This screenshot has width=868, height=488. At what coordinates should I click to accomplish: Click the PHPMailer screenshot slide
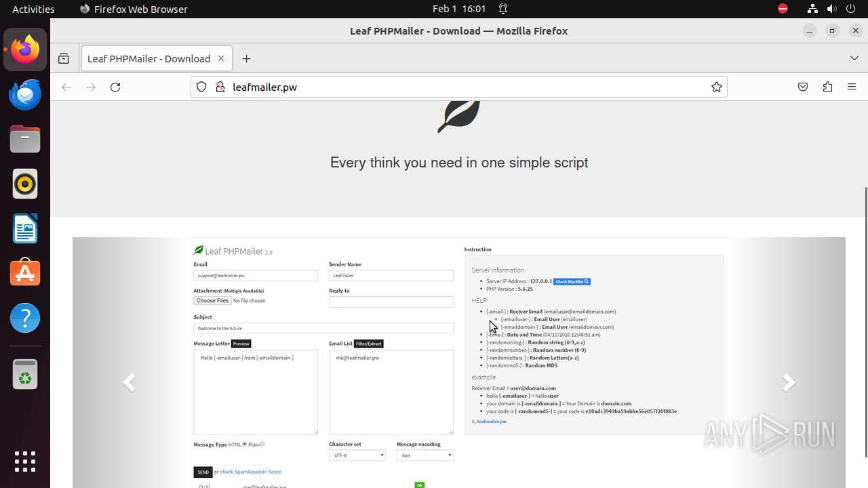click(459, 363)
